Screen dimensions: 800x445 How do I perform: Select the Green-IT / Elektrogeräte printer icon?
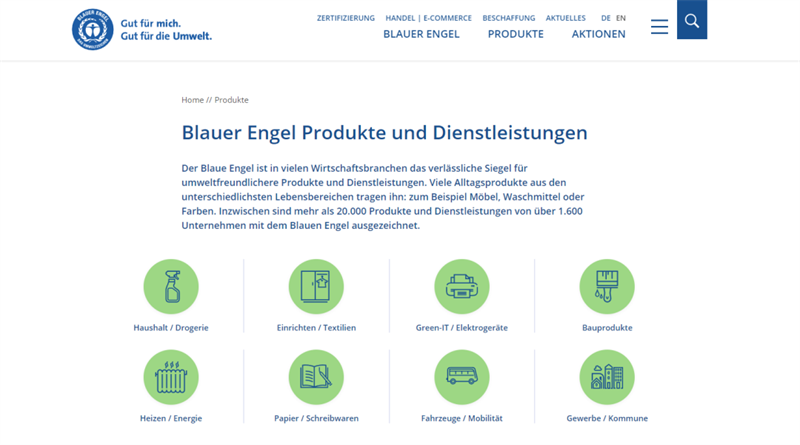[462, 287]
